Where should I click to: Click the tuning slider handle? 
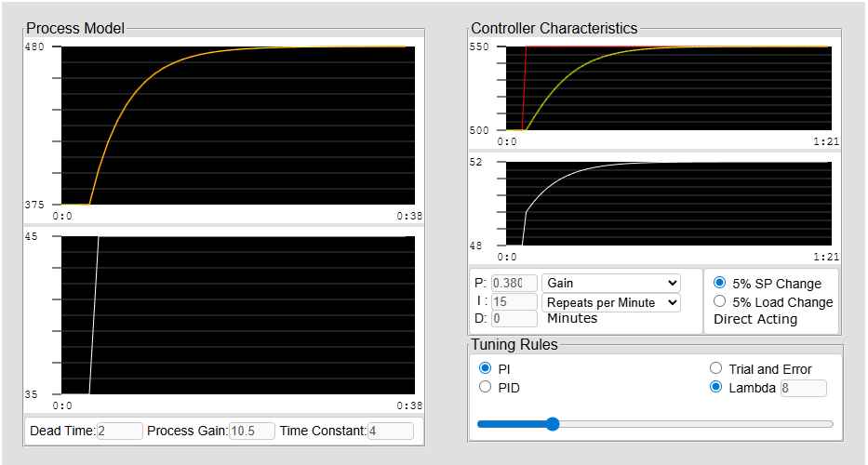(553, 424)
